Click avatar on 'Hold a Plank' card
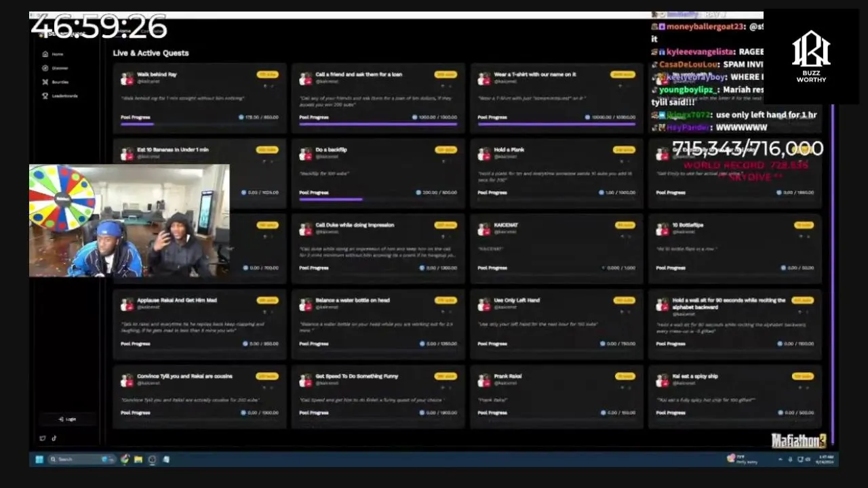Viewport: 868px width, 488px height. pyautogui.click(x=484, y=154)
